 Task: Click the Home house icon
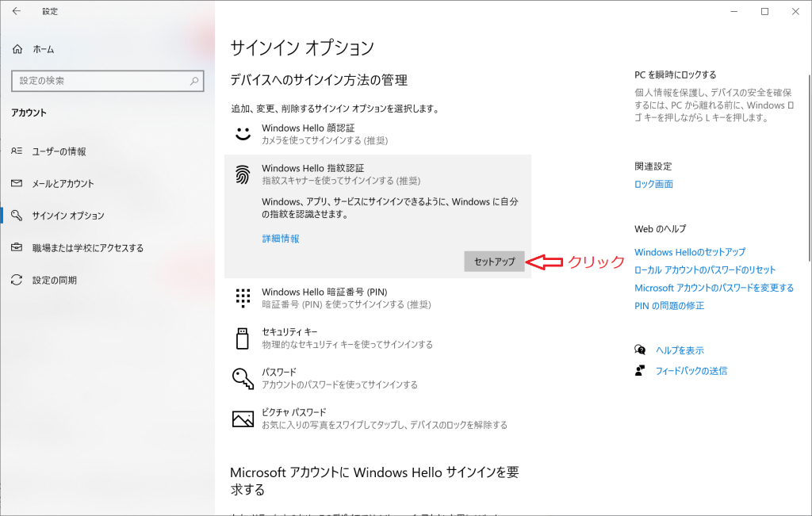(17, 49)
